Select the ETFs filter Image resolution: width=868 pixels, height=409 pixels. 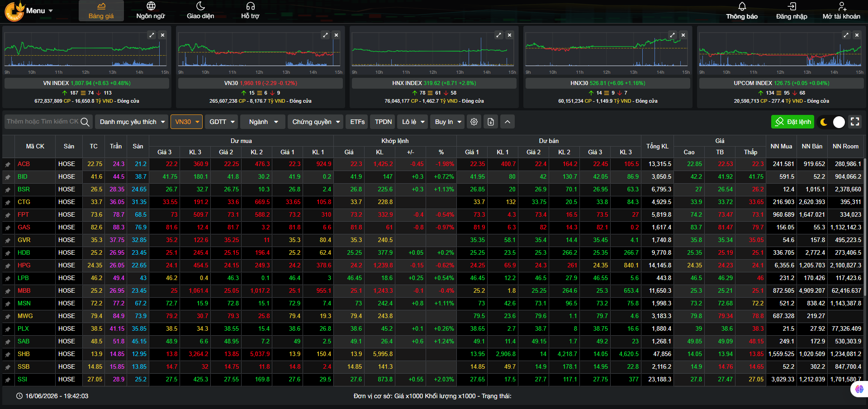pyautogui.click(x=357, y=122)
